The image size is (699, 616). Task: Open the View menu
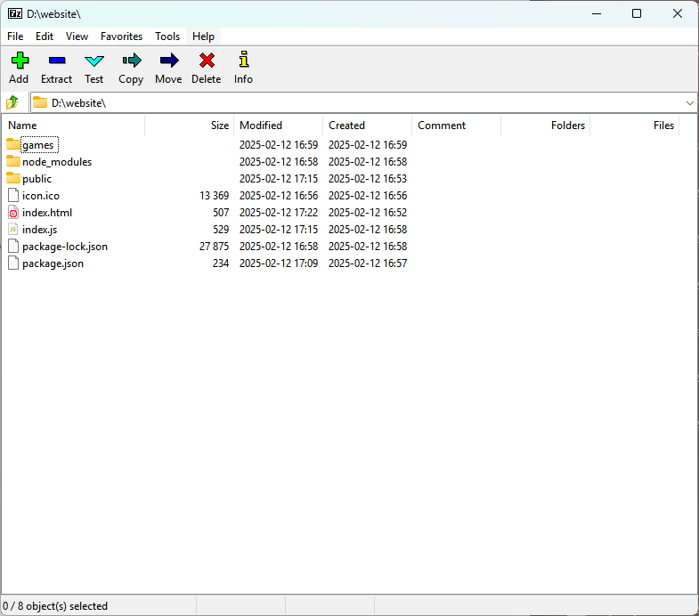pos(77,36)
